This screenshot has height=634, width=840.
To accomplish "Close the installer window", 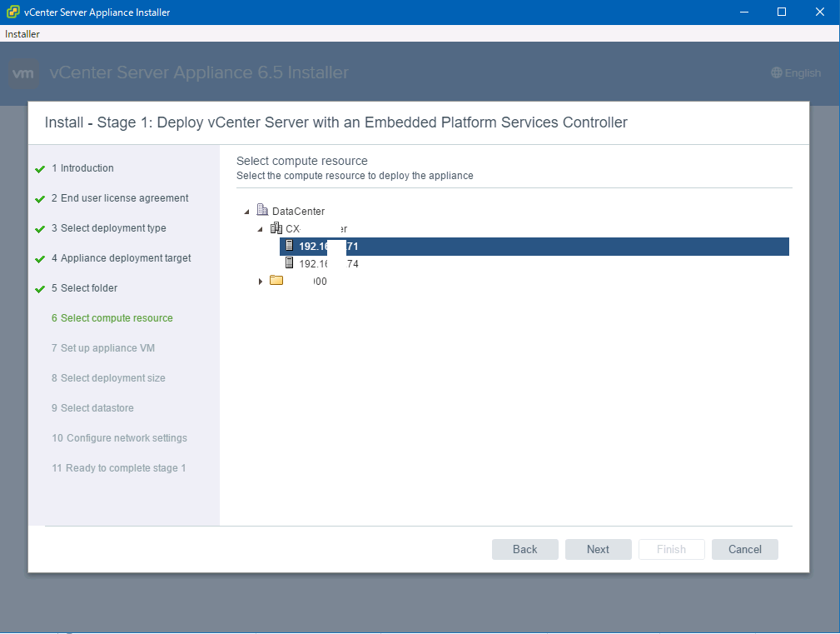I will [820, 12].
